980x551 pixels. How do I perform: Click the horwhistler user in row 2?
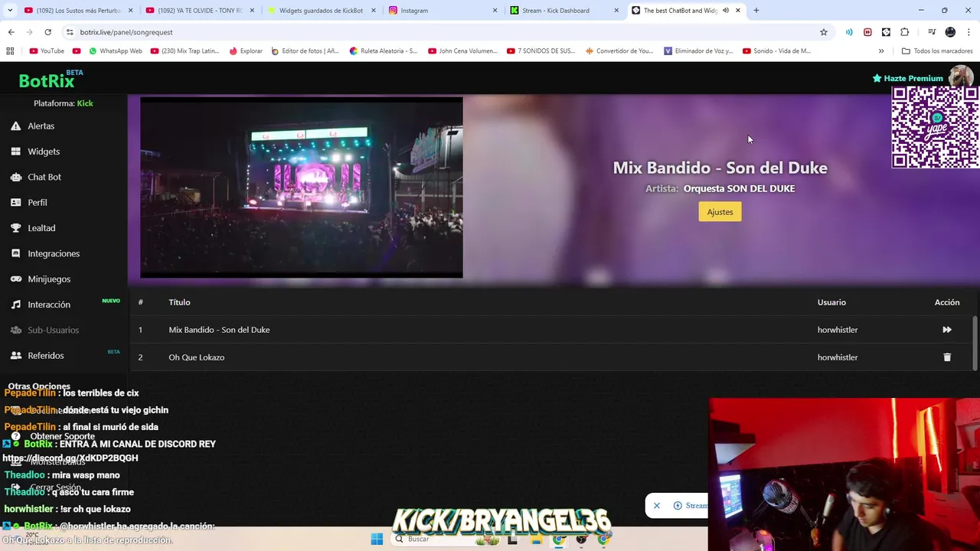click(838, 357)
